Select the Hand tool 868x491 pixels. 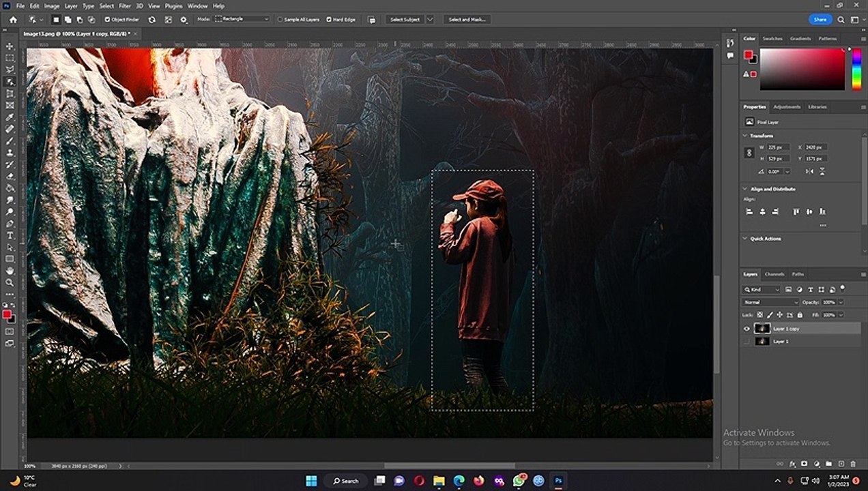click(x=10, y=271)
